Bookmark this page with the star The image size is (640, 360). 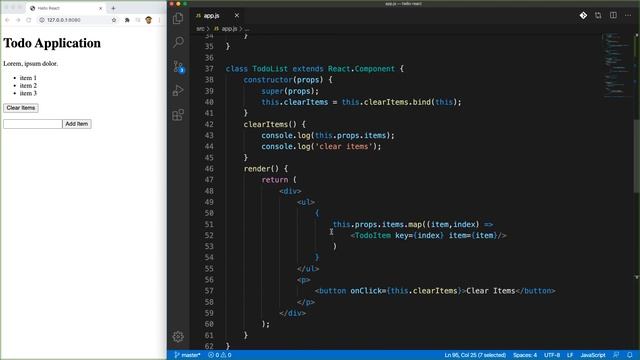tap(114, 20)
